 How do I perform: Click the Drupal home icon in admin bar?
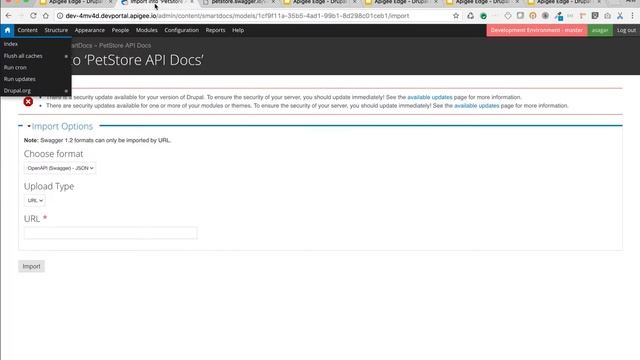[7, 30]
